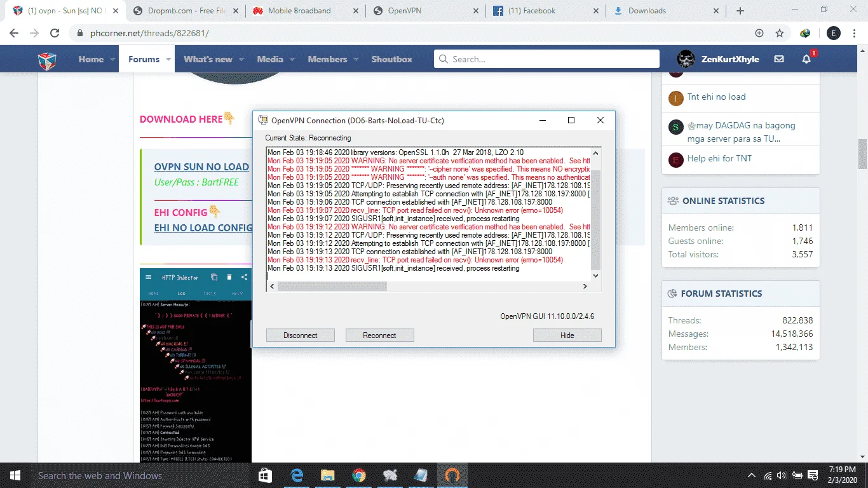Open the Microsoft Store taskbar icon
Screen dimensions: 868x488
266,475
